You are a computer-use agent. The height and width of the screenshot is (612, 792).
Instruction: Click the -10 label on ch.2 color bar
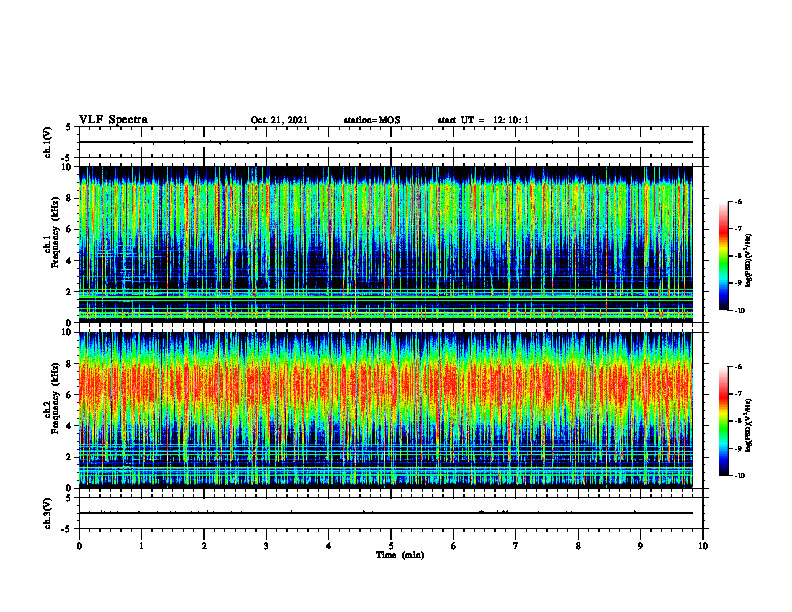pyautogui.click(x=739, y=476)
